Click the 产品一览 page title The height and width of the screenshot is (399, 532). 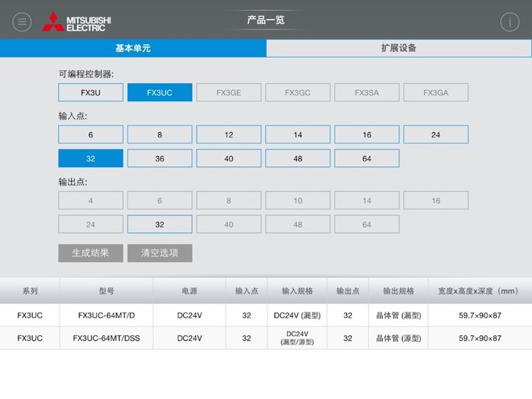tap(266, 20)
